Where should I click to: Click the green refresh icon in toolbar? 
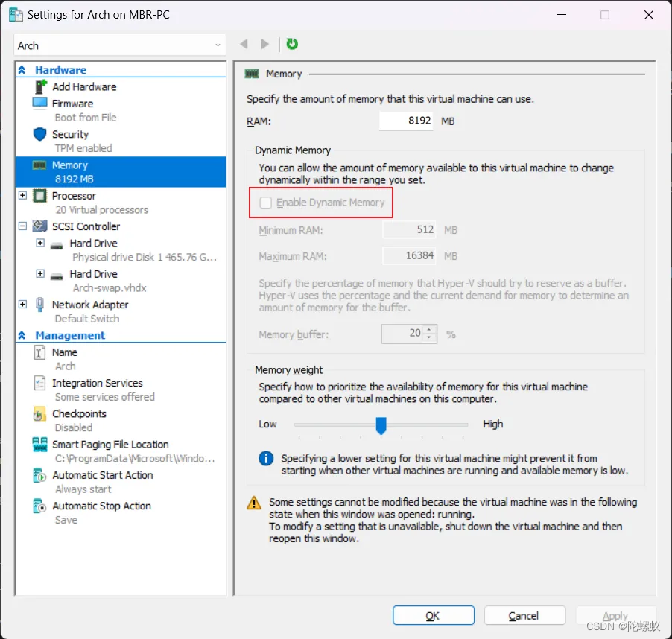coord(292,44)
